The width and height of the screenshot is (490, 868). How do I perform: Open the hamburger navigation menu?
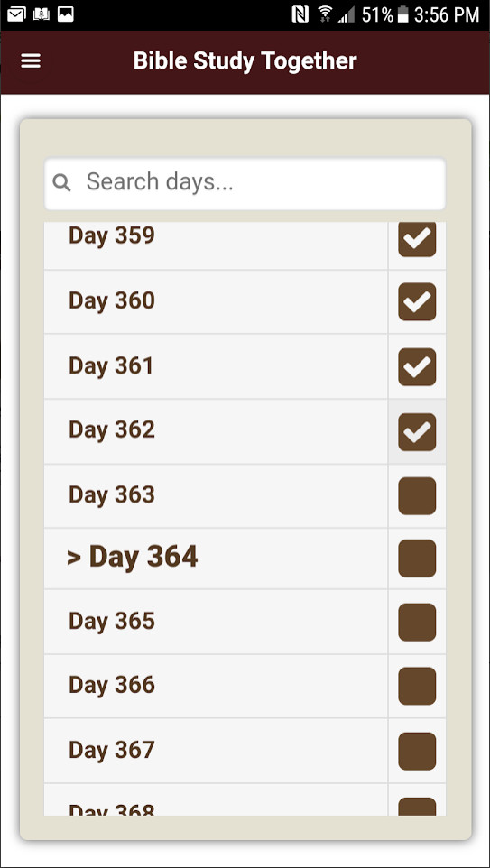[31, 61]
